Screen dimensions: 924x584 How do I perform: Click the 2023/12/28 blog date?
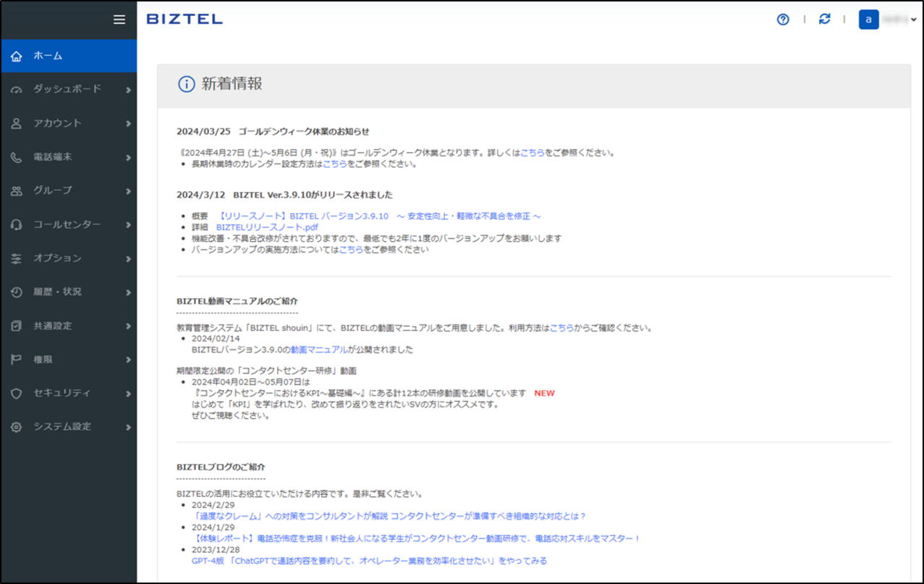tap(216, 549)
